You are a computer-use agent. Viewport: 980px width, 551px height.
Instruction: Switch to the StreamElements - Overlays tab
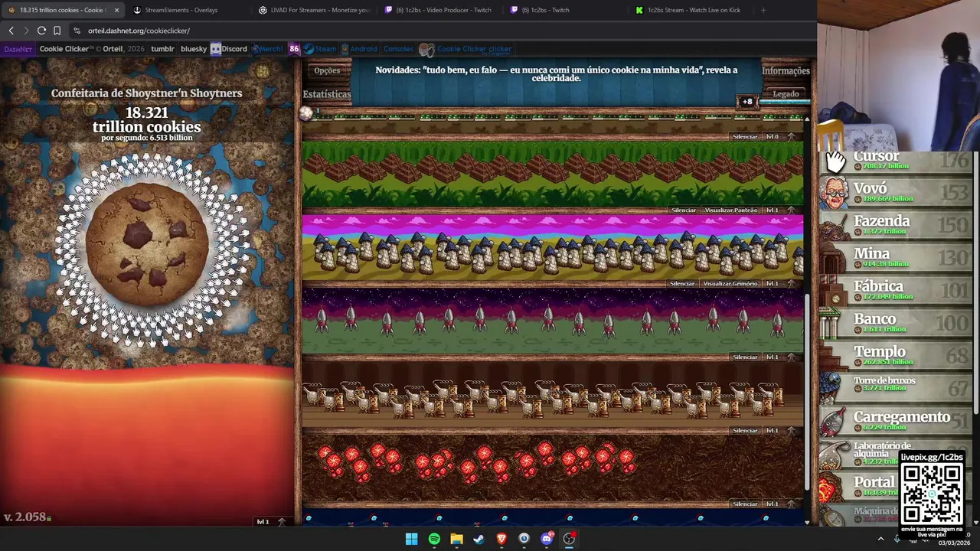(181, 10)
